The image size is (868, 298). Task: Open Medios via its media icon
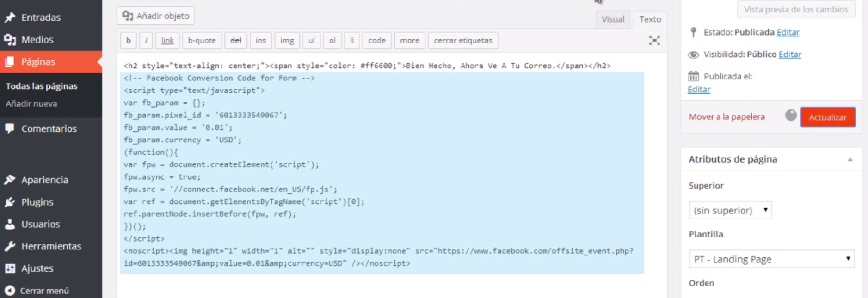tap(10, 40)
